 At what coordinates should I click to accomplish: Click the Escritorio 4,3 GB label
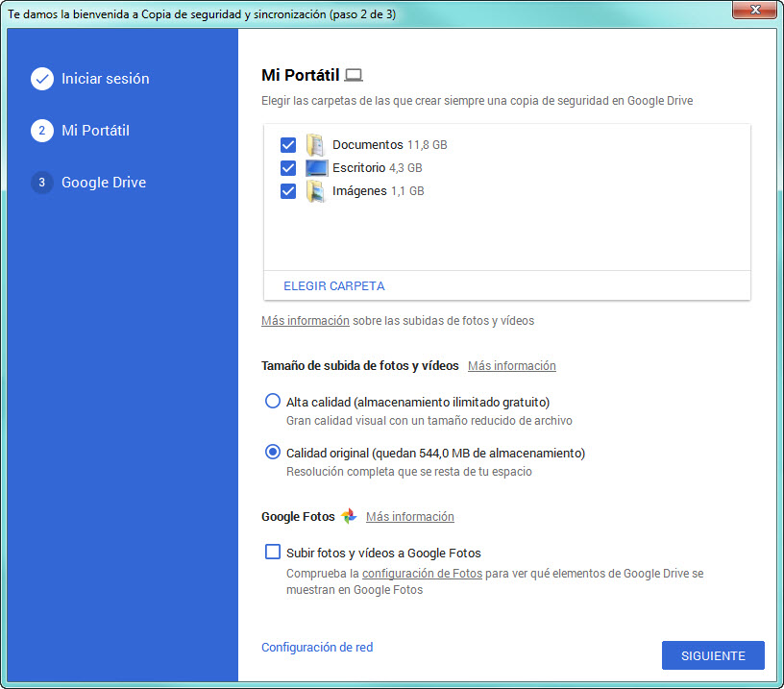377,168
